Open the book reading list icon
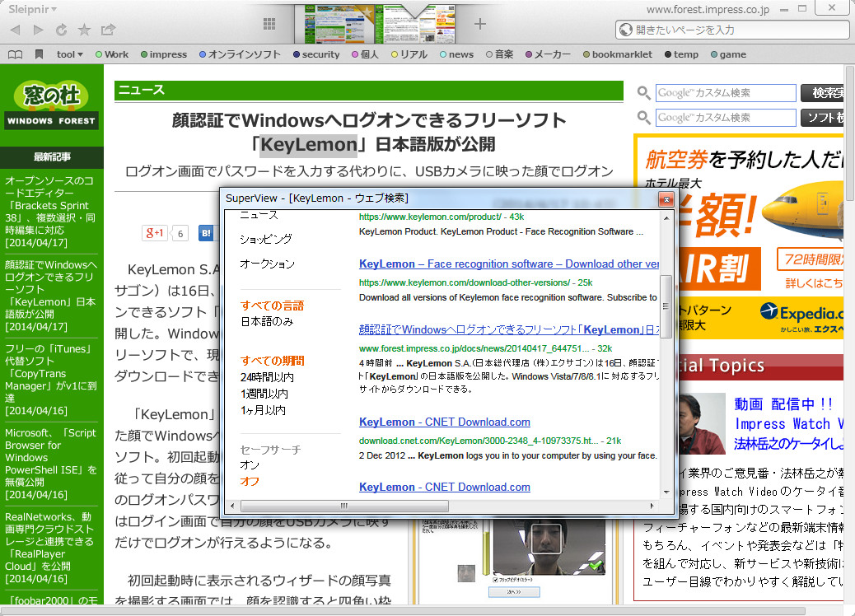 point(16,54)
